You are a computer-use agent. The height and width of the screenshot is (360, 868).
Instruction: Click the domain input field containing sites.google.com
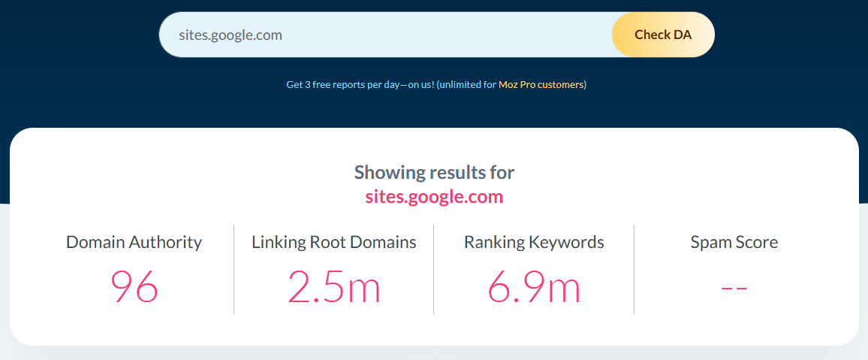(x=386, y=35)
